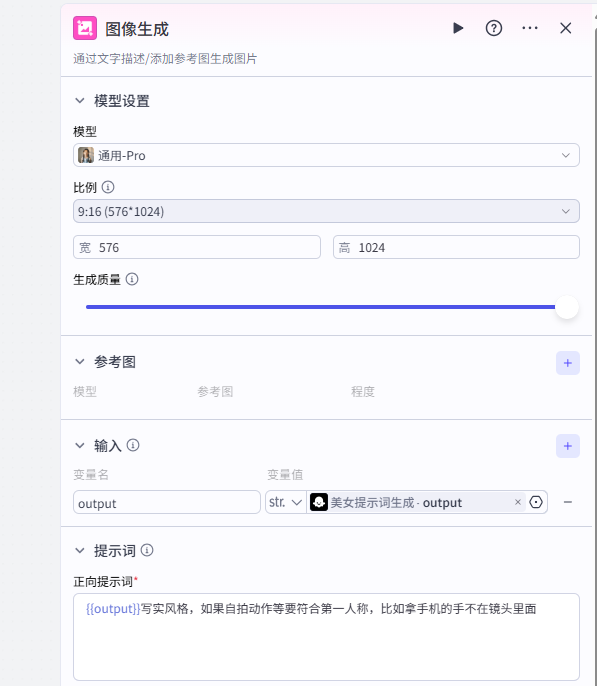Viewport: 597px width, 686px height.
Task: Open the str type dropdown
Action: click(x=286, y=502)
